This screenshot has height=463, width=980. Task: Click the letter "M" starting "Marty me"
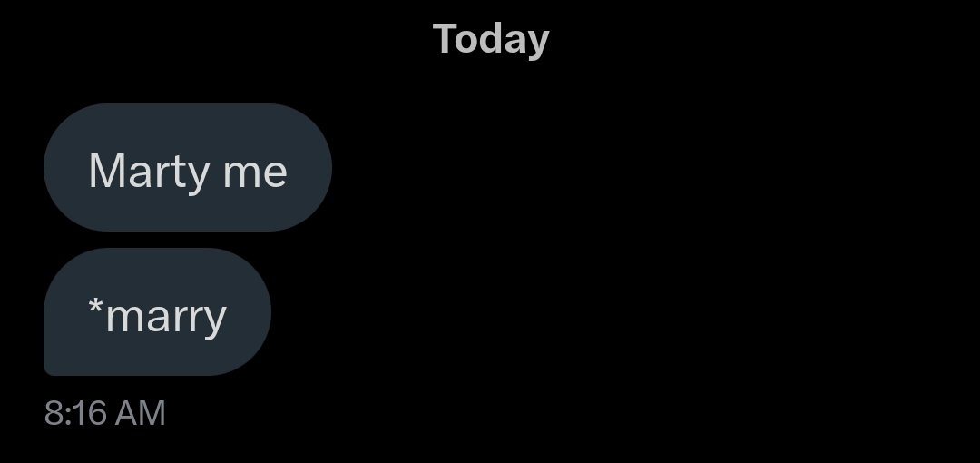(x=104, y=170)
